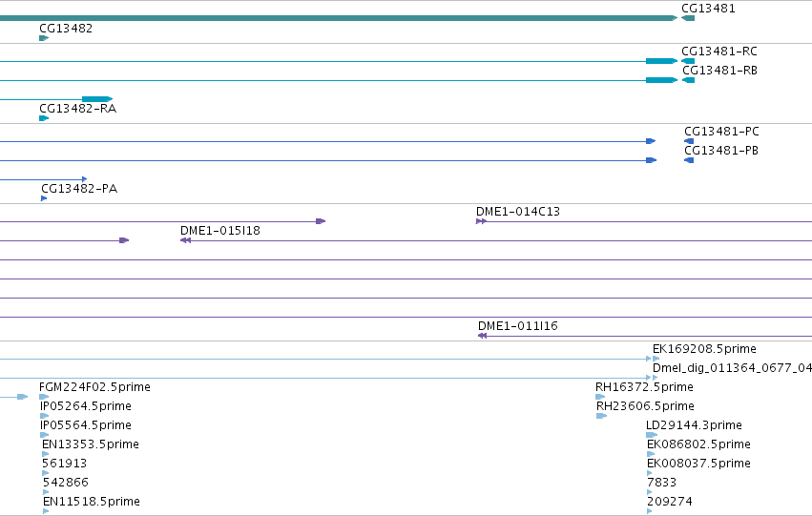This screenshot has height=516, width=812.
Task: Click the DME1-011I16 double-arrow end marker
Action: pos(482,336)
